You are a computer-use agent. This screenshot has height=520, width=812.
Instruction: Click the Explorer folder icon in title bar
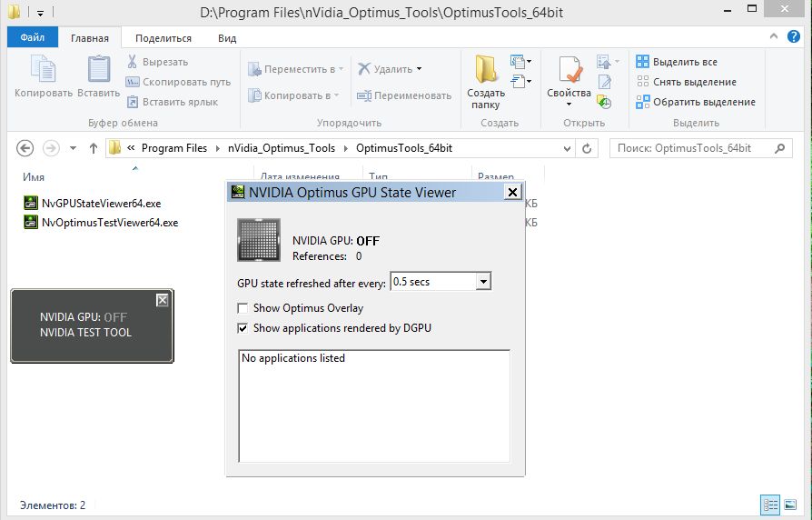coord(14,12)
